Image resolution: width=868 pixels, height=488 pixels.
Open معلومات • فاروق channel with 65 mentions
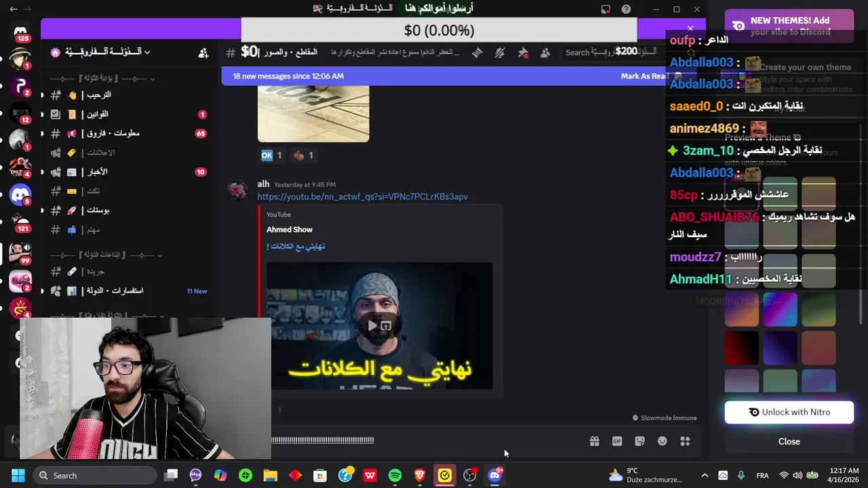point(129,134)
